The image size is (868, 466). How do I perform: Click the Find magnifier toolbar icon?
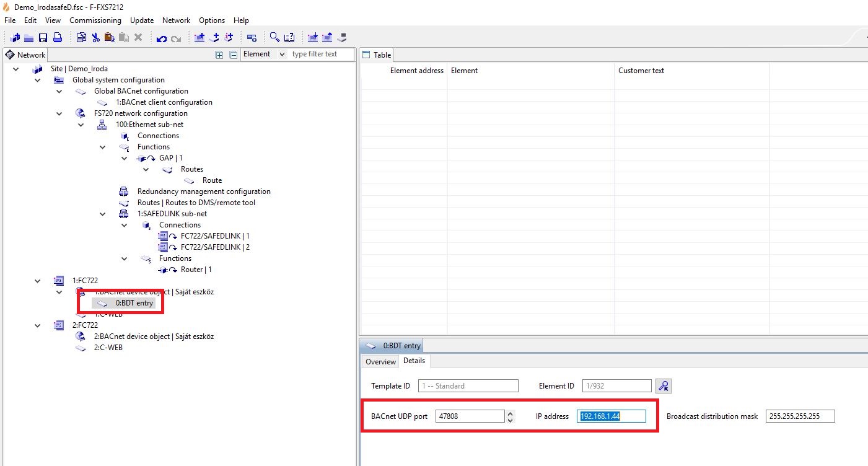274,38
